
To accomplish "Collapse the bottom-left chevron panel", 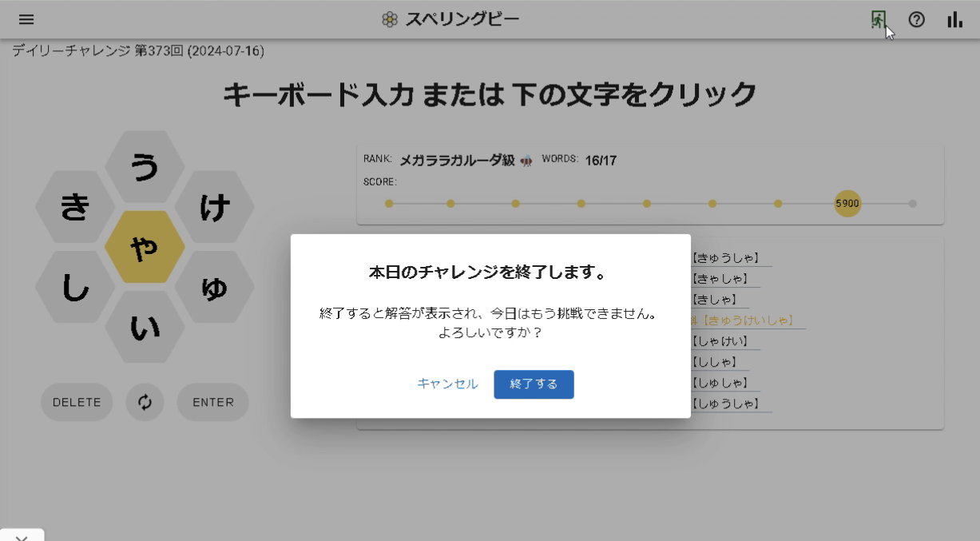I will tap(22, 535).
